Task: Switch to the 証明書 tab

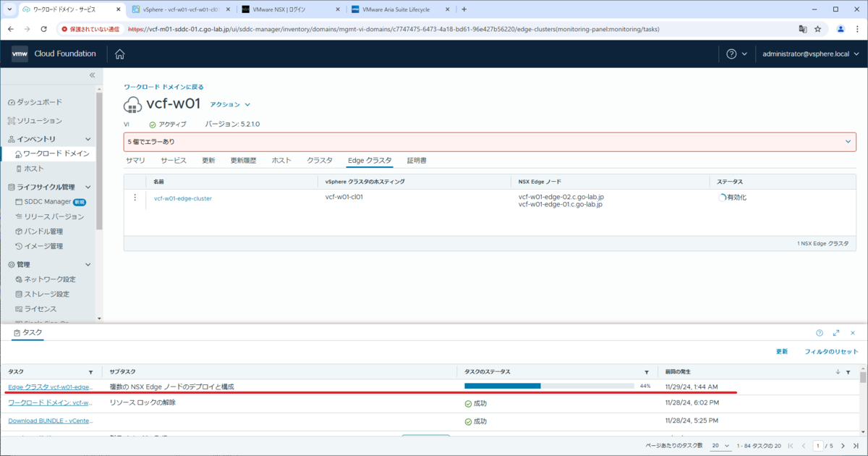Action: click(x=417, y=161)
